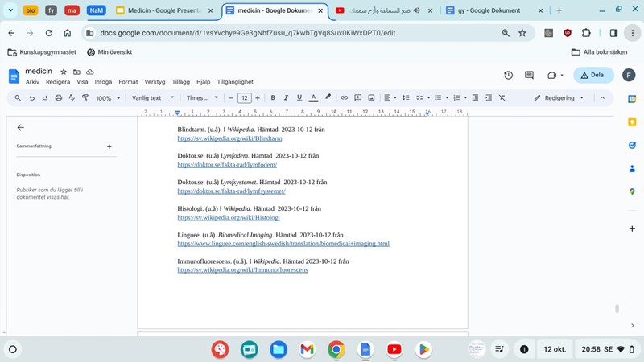Image resolution: width=644 pixels, height=362 pixels.
Task: Open the Infoga menu
Action: pyautogui.click(x=103, y=82)
